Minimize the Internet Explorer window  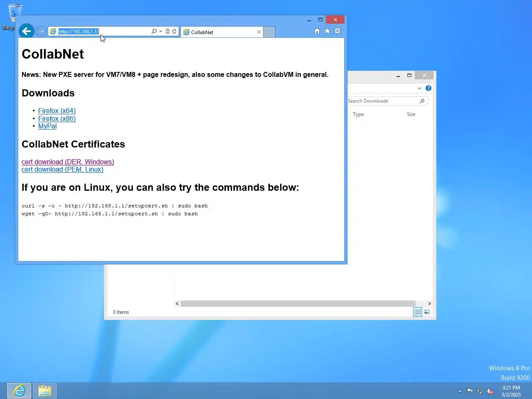pyautogui.click(x=309, y=20)
